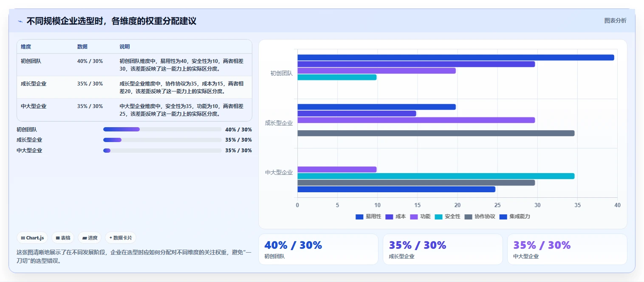
Task: Click the 35% / 30% 中大型企业 data card
Action: pyautogui.click(x=567, y=249)
